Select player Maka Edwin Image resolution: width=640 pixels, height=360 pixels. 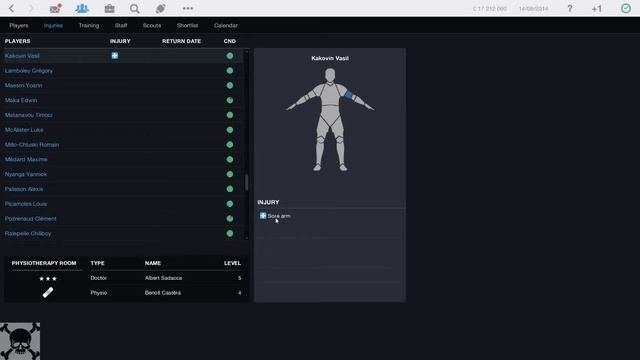pos(21,100)
